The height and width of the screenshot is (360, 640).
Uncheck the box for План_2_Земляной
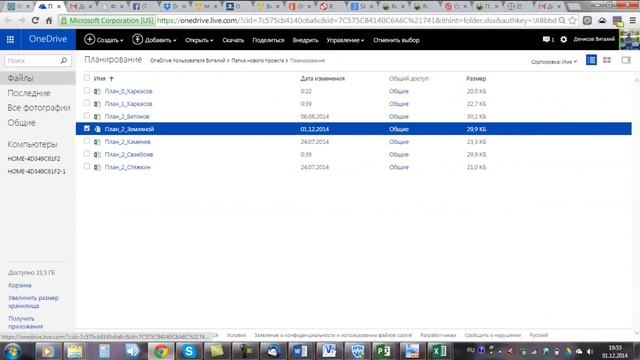coord(87,128)
